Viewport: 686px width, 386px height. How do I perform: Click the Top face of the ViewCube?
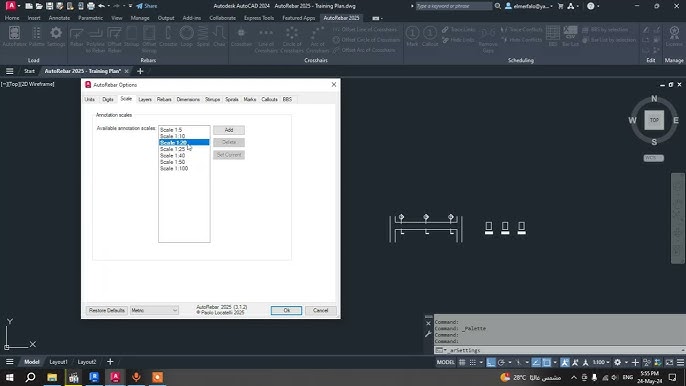(654, 120)
